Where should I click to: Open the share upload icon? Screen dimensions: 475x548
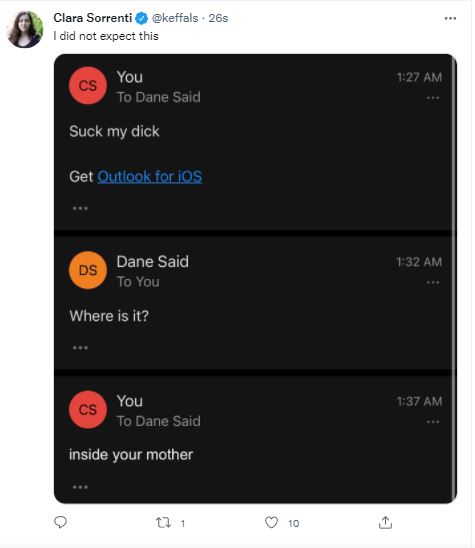point(385,522)
